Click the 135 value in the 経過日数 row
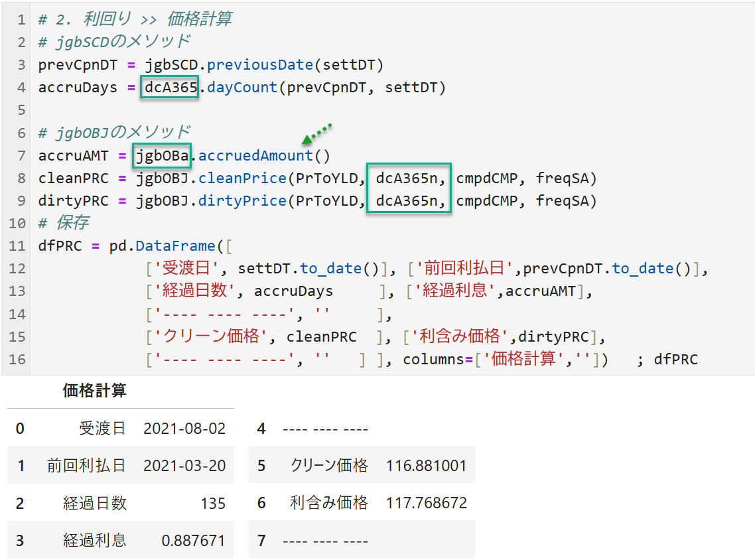This screenshot has width=755, height=560. point(213,503)
